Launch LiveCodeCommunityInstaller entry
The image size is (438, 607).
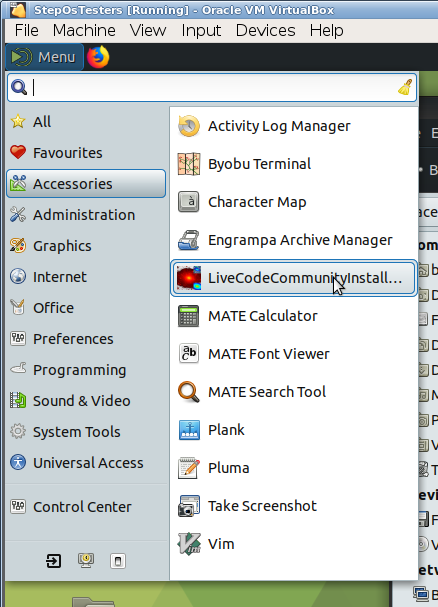pyautogui.click(x=294, y=278)
